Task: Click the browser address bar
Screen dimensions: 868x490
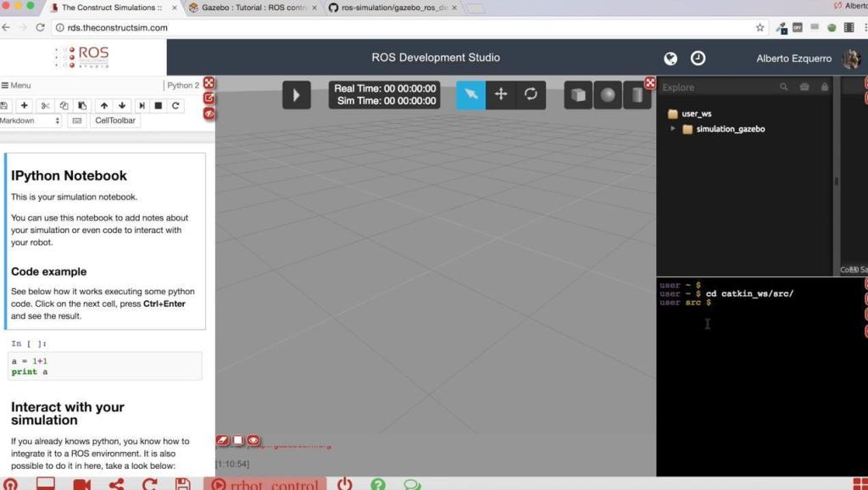Action: (409, 28)
